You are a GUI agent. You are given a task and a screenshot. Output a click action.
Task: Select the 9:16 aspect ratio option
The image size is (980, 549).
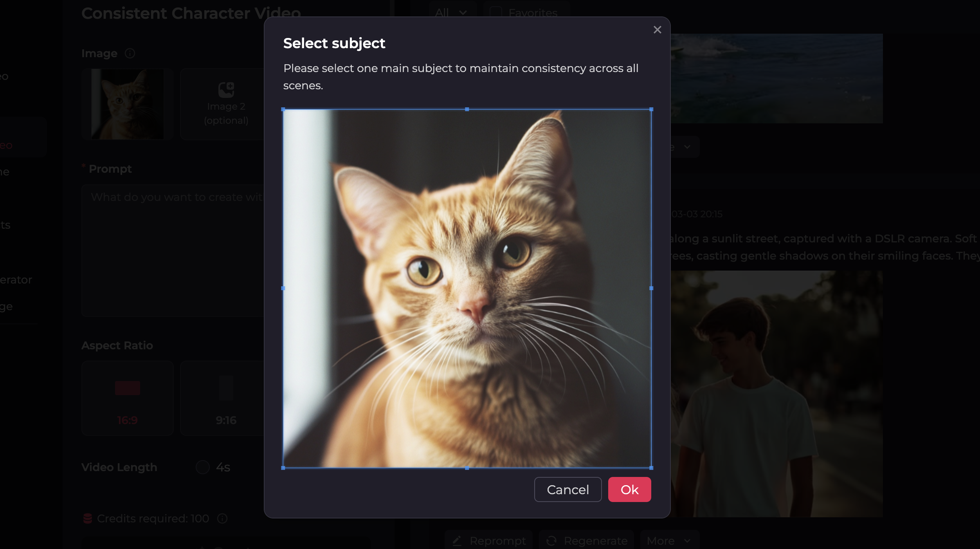pyautogui.click(x=226, y=398)
